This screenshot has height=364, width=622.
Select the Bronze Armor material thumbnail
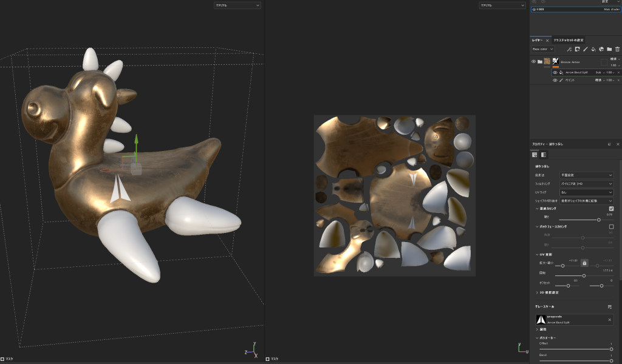pyautogui.click(x=547, y=61)
